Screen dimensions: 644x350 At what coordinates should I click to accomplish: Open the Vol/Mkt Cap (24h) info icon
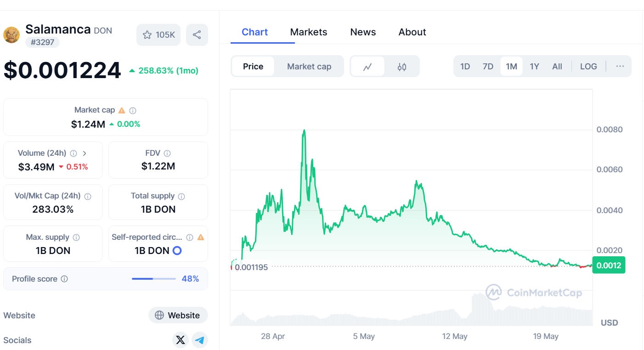click(x=88, y=196)
